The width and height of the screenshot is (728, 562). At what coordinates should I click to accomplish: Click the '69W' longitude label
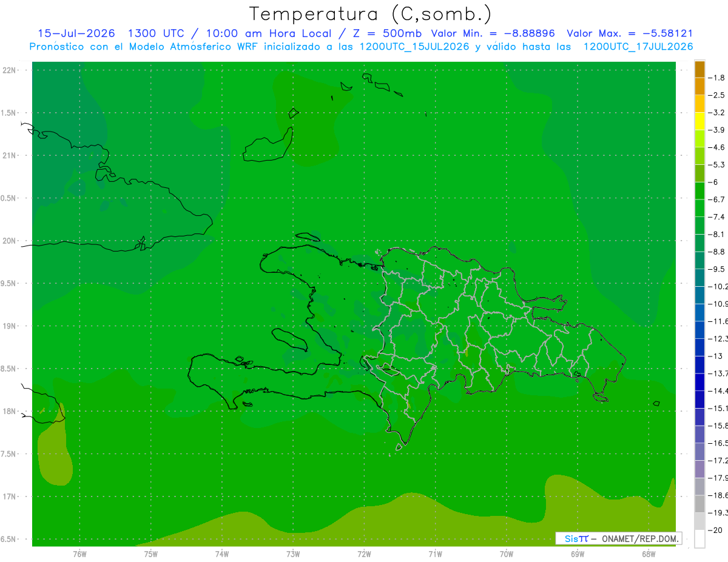578,554
